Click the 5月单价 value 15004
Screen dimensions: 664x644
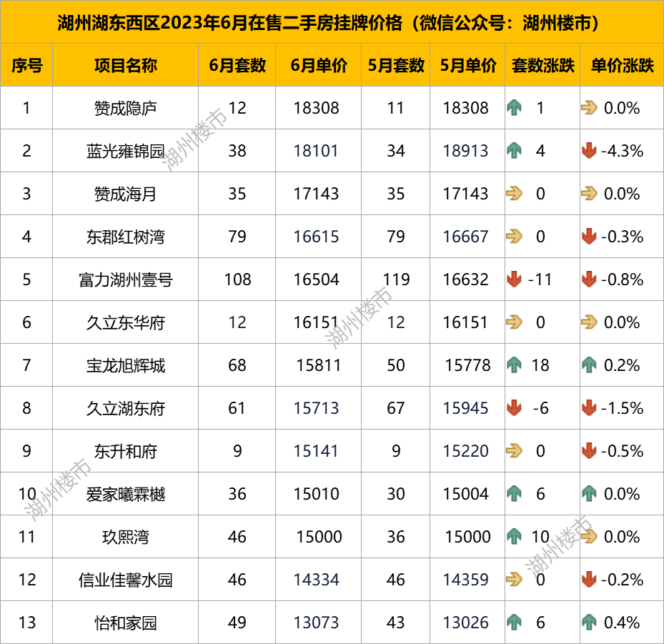(x=465, y=494)
